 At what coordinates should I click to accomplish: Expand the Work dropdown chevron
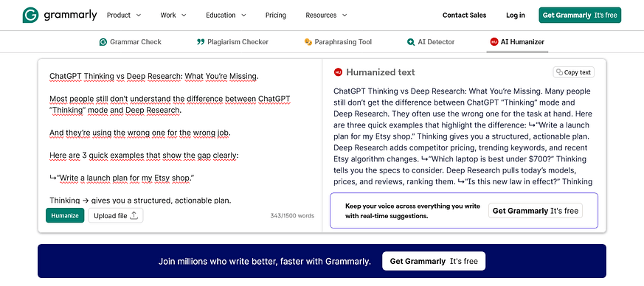coord(184,15)
